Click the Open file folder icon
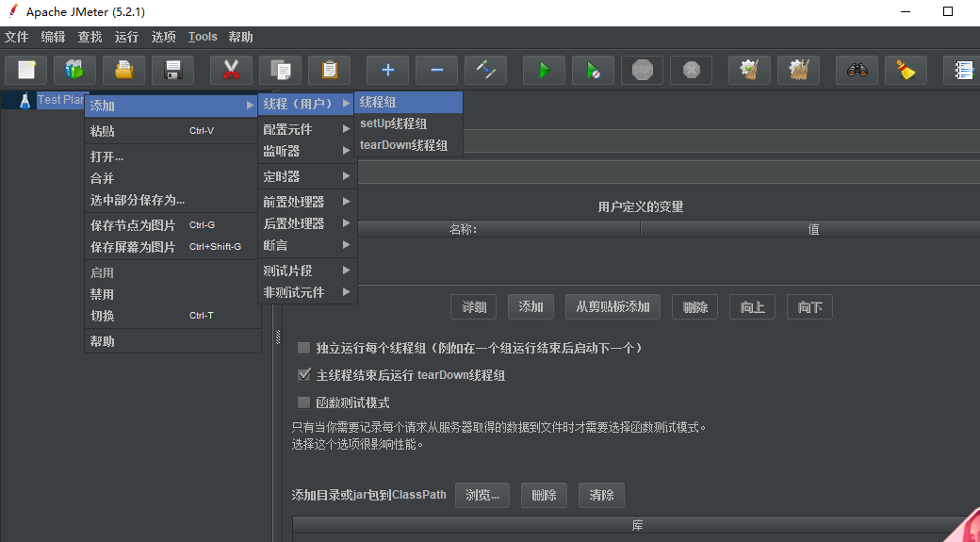The image size is (980, 542). [123, 70]
